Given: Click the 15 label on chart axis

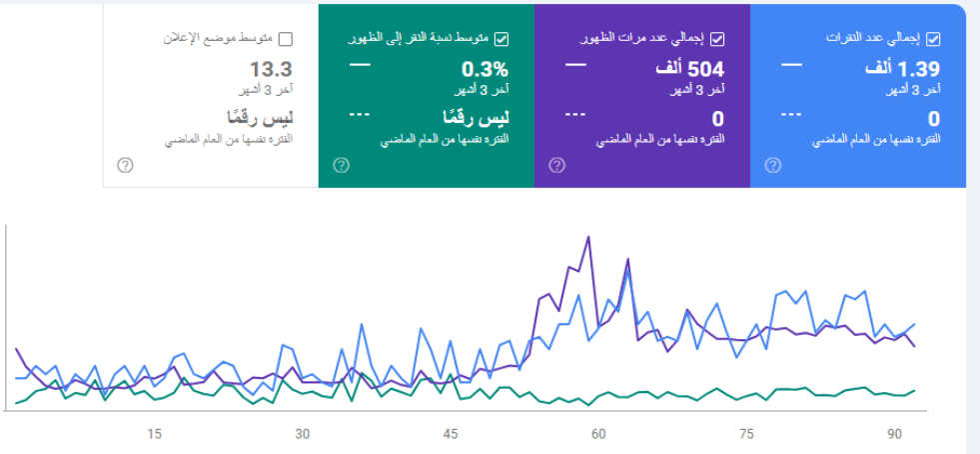Looking at the screenshot, I should pyautogui.click(x=154, y=433).
